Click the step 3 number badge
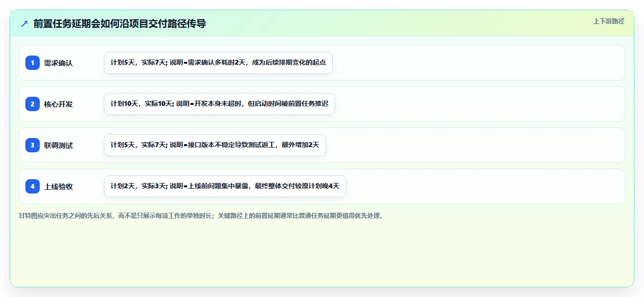 (x=33, y=145)
